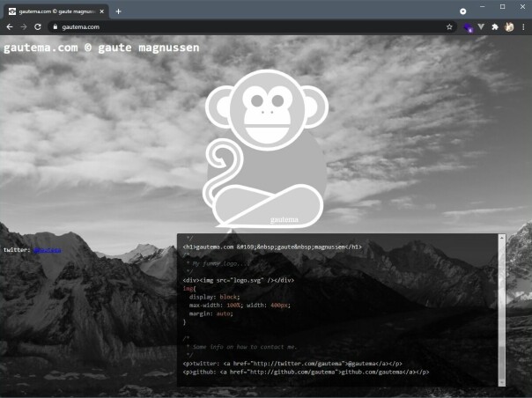Go back to the previous page

pyautogui.click(x=10, y=26)
